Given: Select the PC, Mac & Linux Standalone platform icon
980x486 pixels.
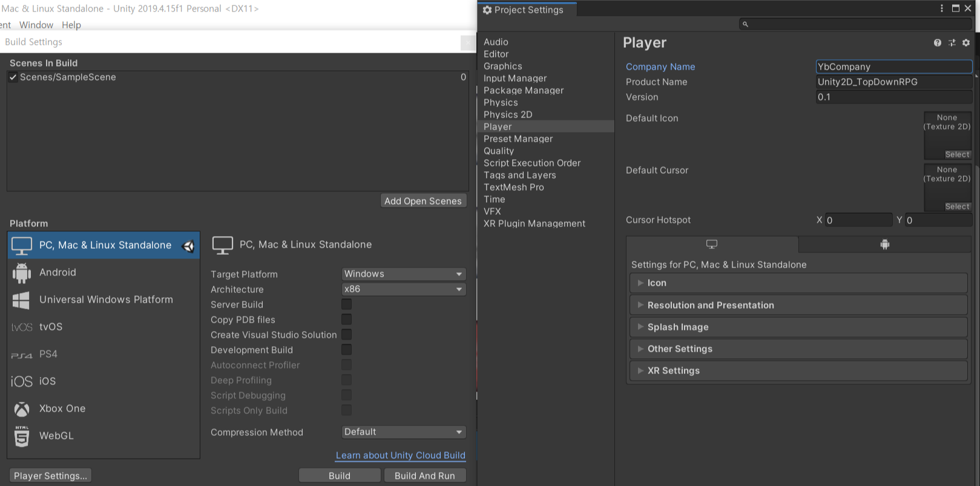Looking at the screenshot, I should [22, 246].
